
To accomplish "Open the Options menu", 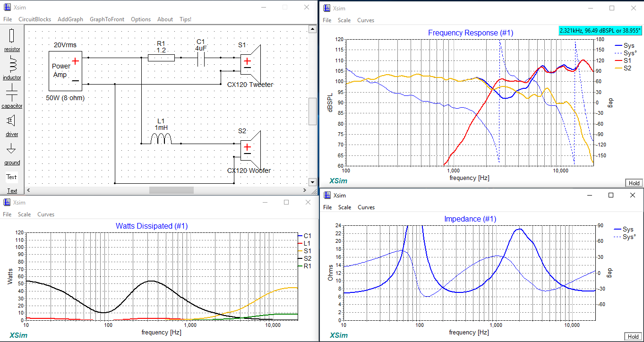I will click(140, 19).
